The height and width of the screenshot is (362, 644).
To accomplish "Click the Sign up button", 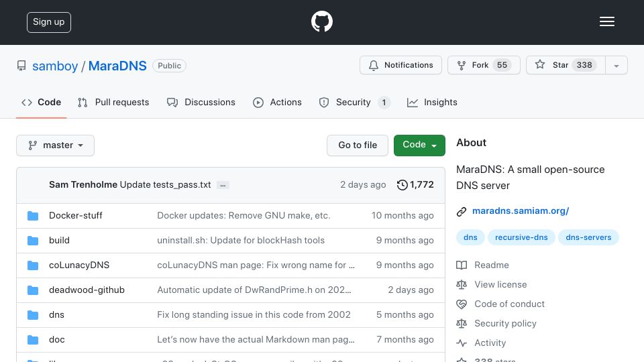I will coord(49,22).
